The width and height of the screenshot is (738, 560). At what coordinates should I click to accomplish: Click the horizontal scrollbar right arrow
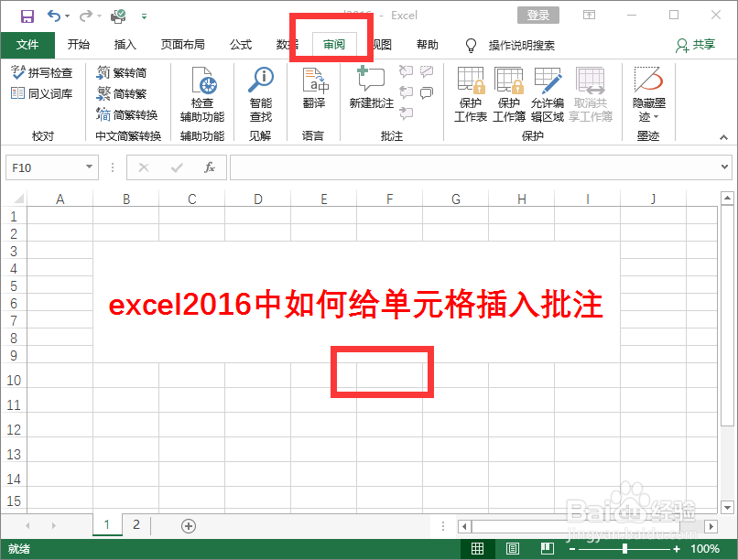711,526
